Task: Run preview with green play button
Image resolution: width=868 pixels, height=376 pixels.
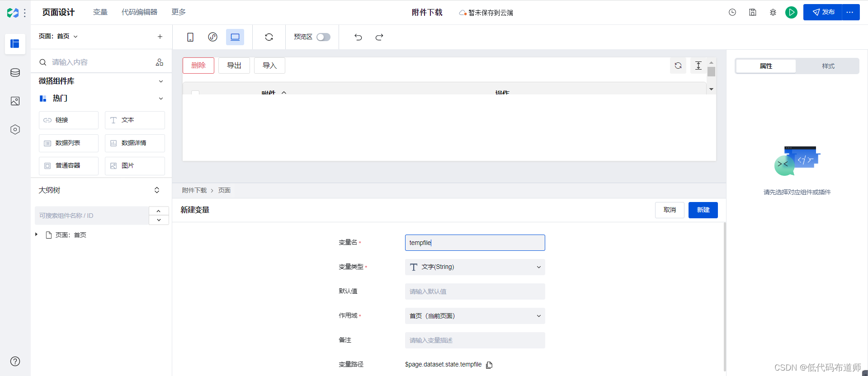Action: (x=791, y=13)
